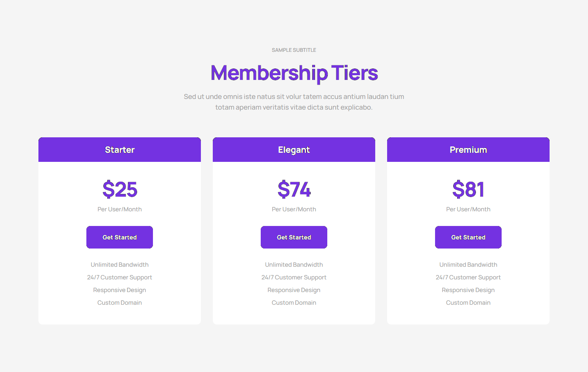Click Unlimited Bandwidth in the Premium card
The image size is (588, 372).
pos(468,265)
